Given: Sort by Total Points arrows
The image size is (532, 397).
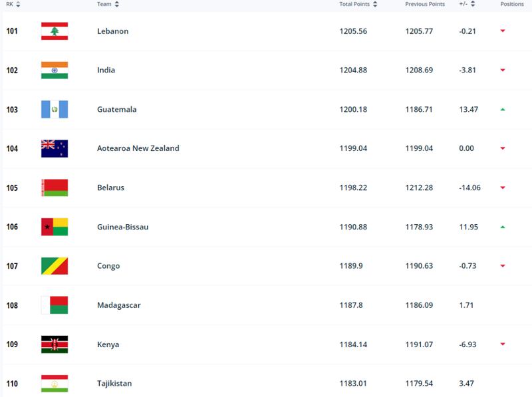Looking at the screenshot, I should (x=375, y=4).
